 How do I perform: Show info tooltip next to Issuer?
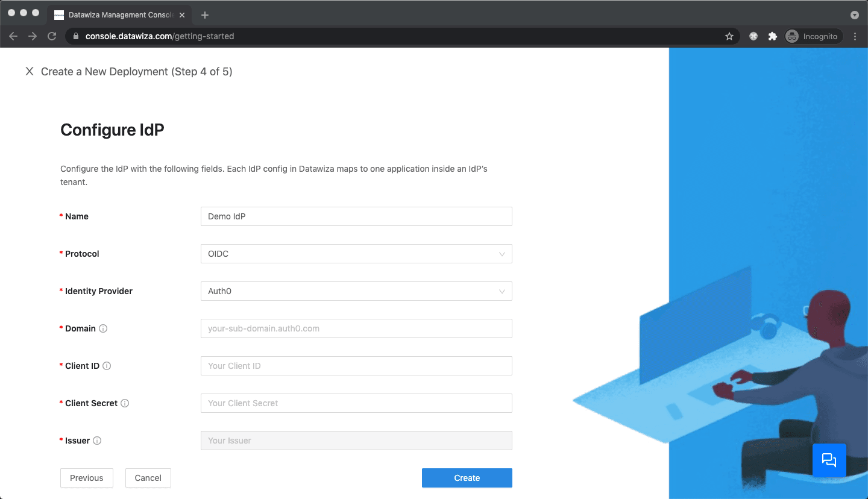point(97,441)
